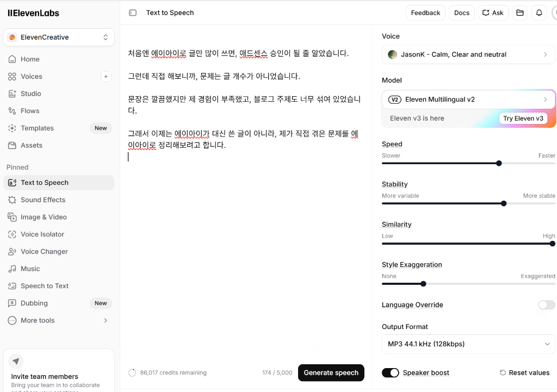This screenshot has width=557, height=392.
Task: Click the Similarity slider handle
Action: [553, 244]
